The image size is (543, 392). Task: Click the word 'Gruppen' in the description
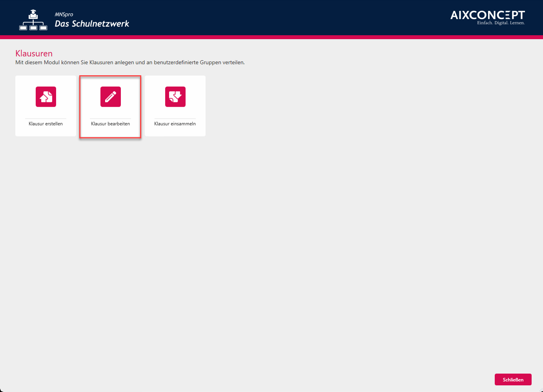[x=210, y=63]
